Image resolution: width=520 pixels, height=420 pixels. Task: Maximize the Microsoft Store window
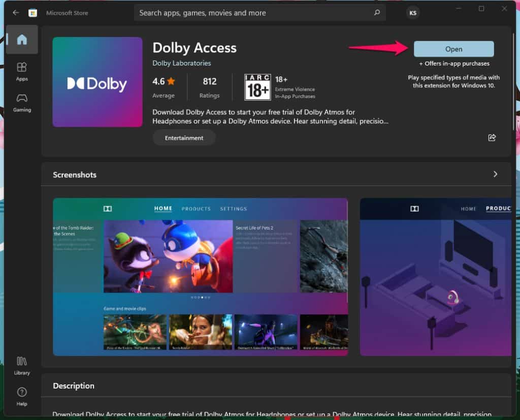pos(481,9)
